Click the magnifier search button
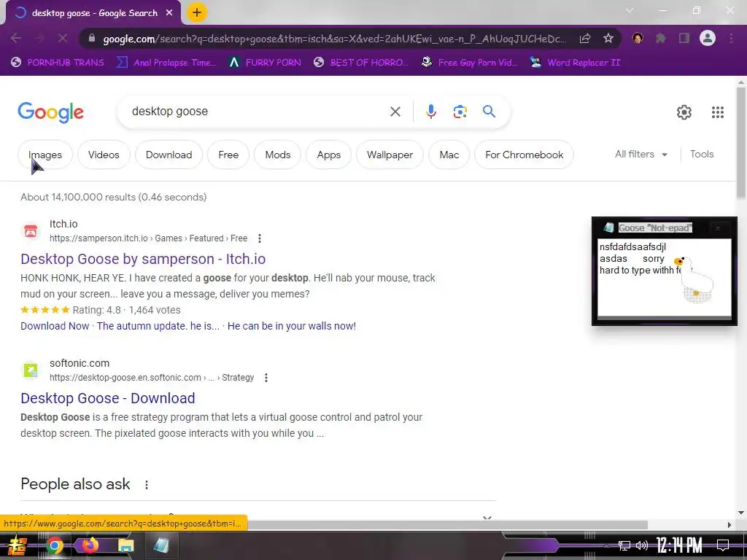The height and width of the screenshot is (560, 747). coord(489,112)
